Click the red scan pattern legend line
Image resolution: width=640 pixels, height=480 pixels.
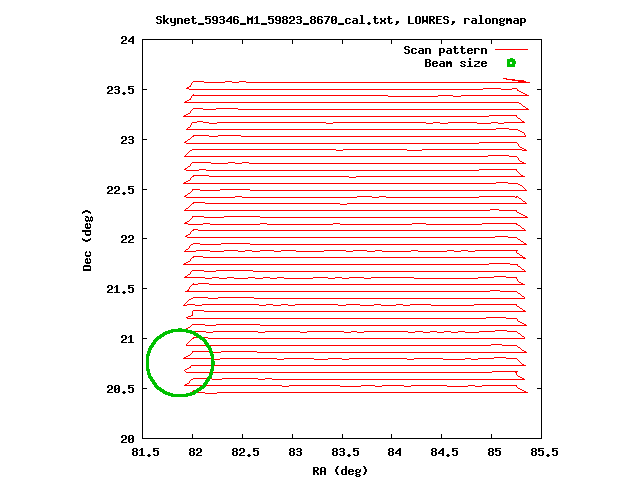point(511,50)
